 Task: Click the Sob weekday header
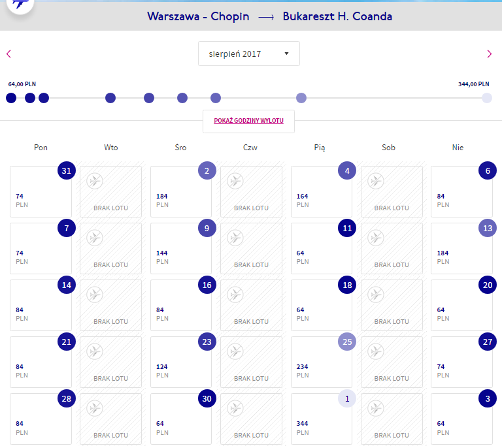point(388,148)
